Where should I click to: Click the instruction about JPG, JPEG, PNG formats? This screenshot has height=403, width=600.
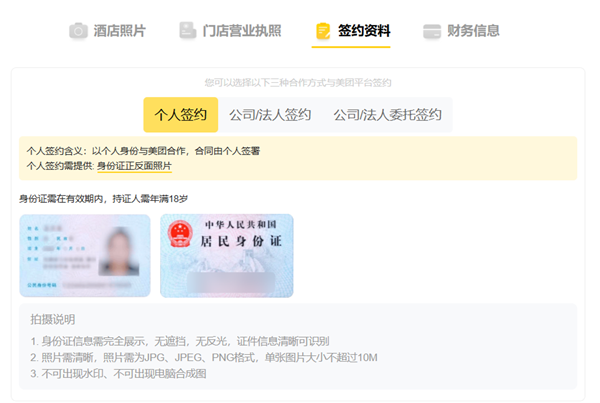click(204, 357)
